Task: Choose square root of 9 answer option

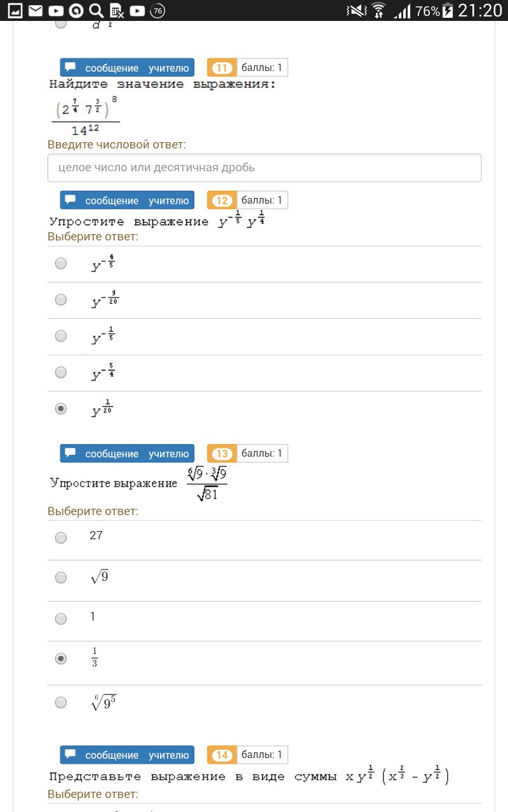Action: coord(61,577)
